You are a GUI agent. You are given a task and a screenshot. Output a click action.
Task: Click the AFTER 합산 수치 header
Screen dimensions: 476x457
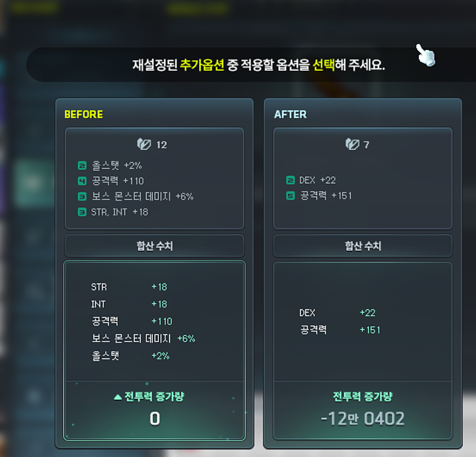363,246
